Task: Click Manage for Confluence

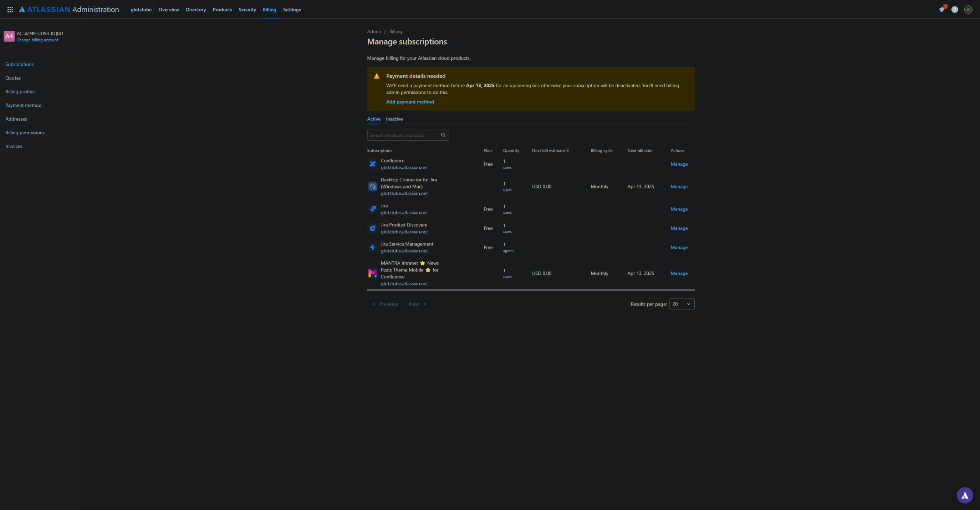Action: [x=679, y=164]
